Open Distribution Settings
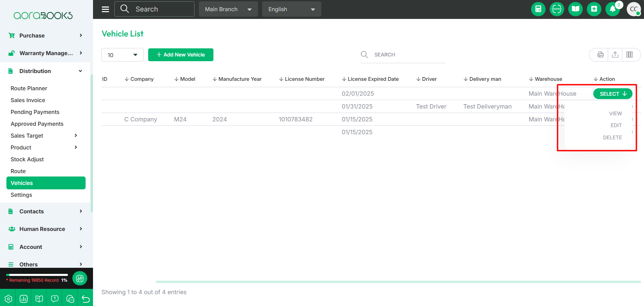 coord(21,195)
